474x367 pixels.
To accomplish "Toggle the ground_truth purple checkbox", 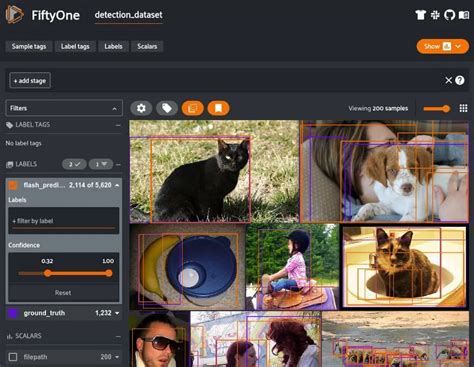I will click(x=13, y=313).
